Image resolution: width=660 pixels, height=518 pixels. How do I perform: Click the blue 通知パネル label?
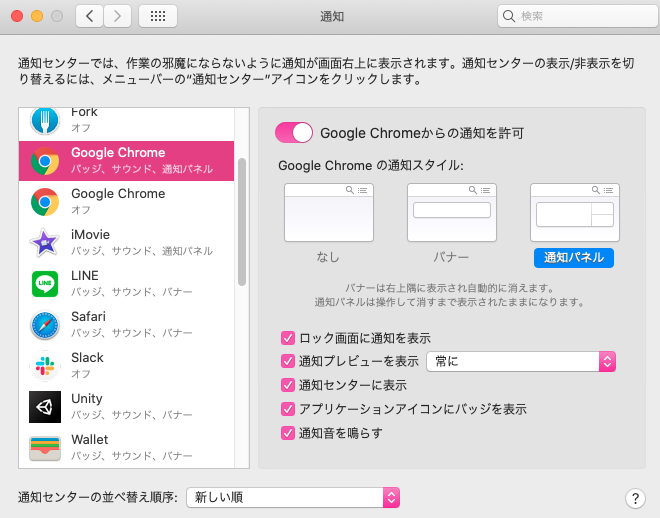[574, 258]
